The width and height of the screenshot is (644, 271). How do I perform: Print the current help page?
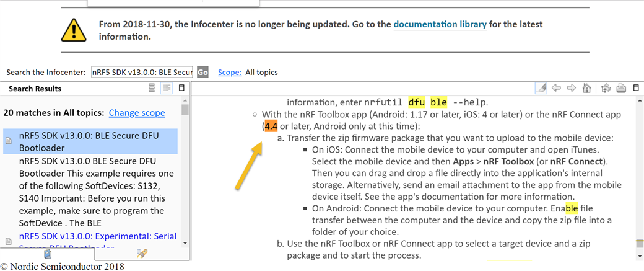coord(621,88)
